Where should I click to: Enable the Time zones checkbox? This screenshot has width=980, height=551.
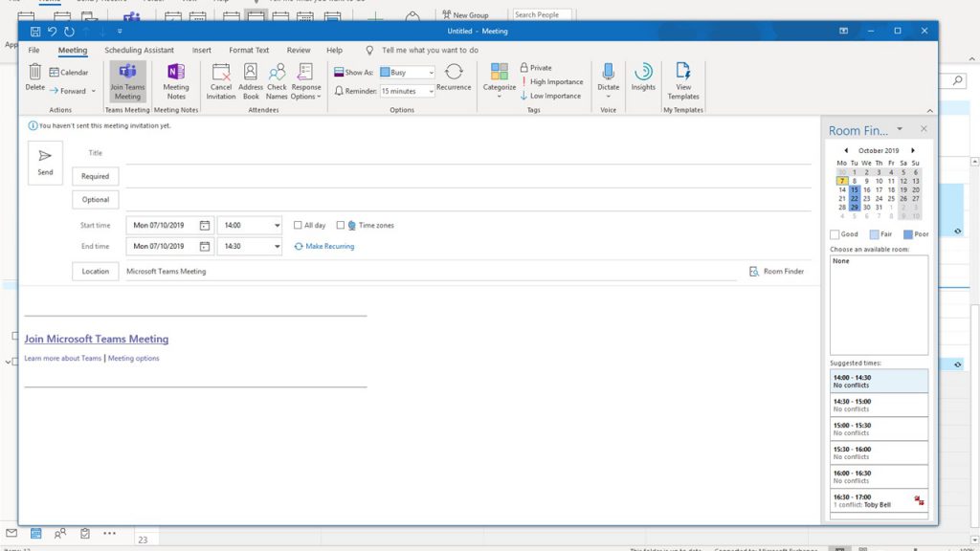click(x=340, y=226)
